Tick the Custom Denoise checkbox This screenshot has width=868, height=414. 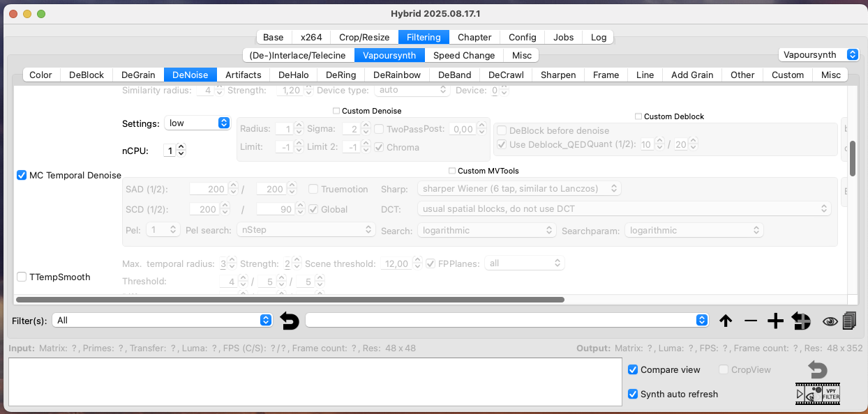coord(336,111)
